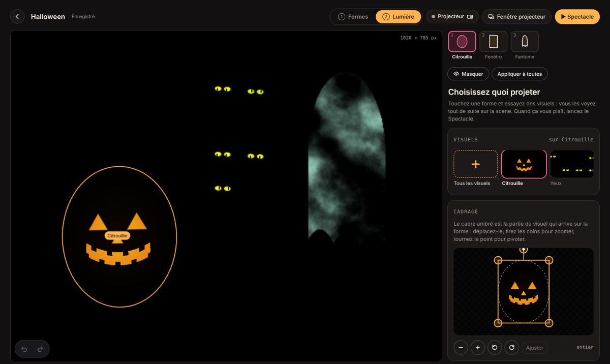Click the VISUELS section label
610x364 pixels.
click(x=466, y=139)
